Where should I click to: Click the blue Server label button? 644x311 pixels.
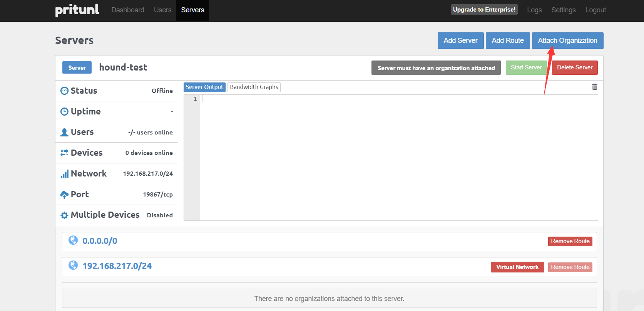tap(77, 67)
